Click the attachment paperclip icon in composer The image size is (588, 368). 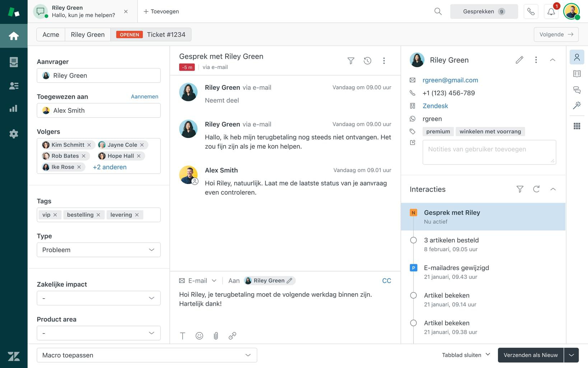(x=216, y=336)
